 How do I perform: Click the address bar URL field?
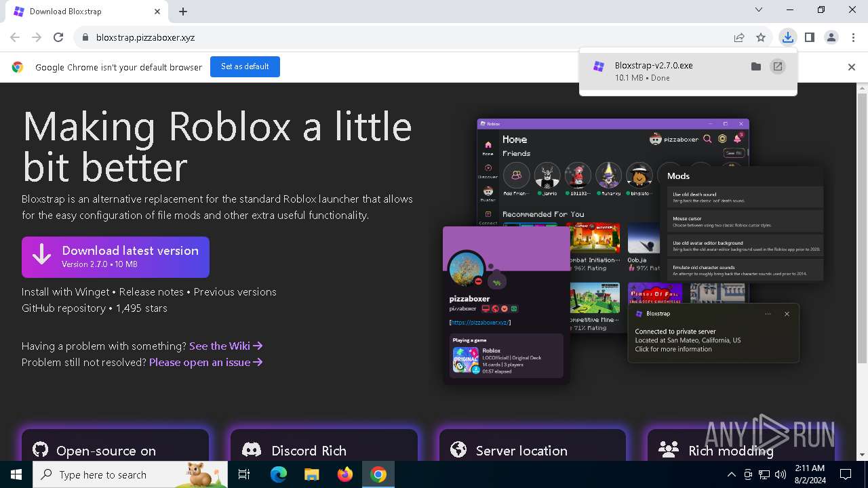click(x=407, y=37)
